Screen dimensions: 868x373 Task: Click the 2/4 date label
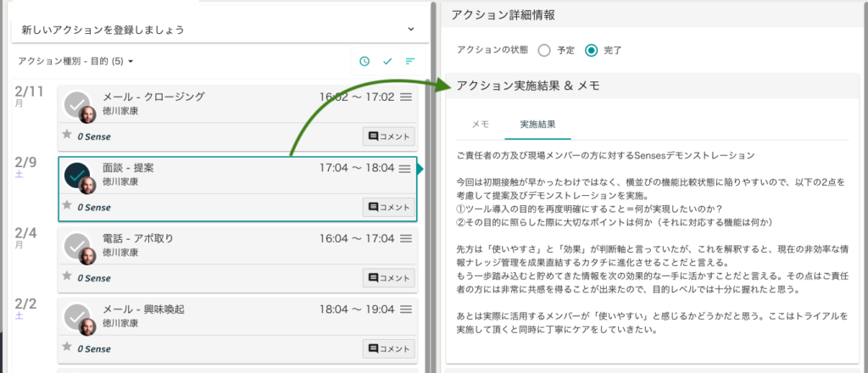click(x=25, y=233)
